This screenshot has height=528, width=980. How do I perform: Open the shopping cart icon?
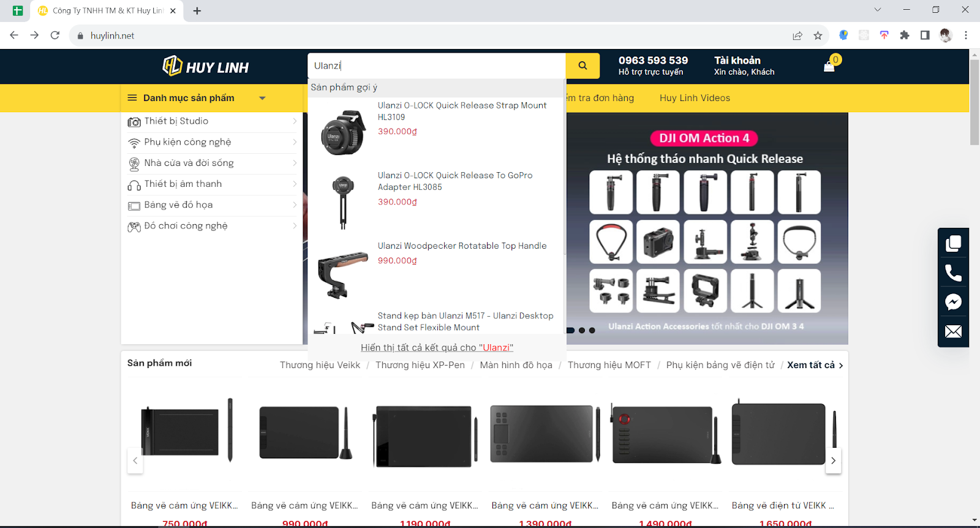[x=829, y=66]
